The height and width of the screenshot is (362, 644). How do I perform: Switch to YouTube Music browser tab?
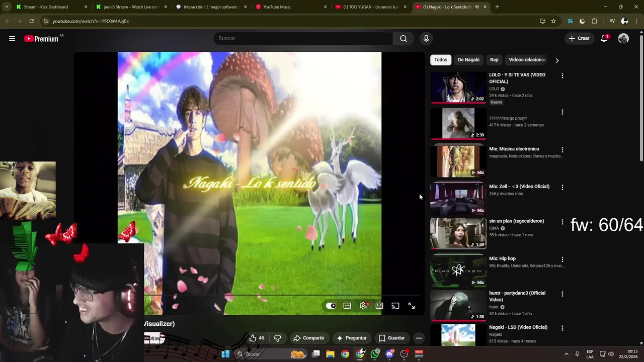(291, 7)
